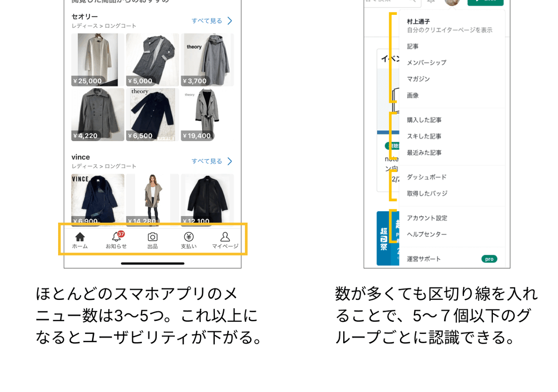Click すべて見る link for セオリー

tap(207, 21)
